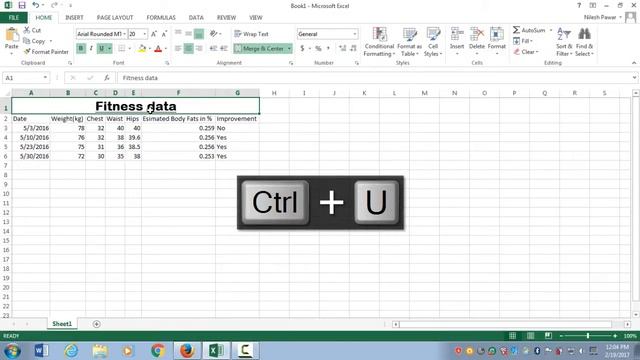The image size is (640, 360).
Task: Switch to Page Layout view in status bar
Action: click(x=531, y=336)
